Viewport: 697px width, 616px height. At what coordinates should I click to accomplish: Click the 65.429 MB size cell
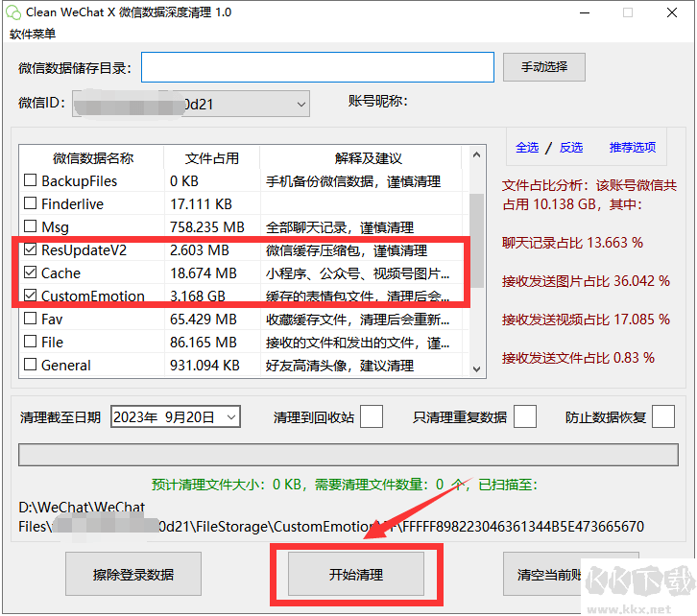[x=204, y=320]
